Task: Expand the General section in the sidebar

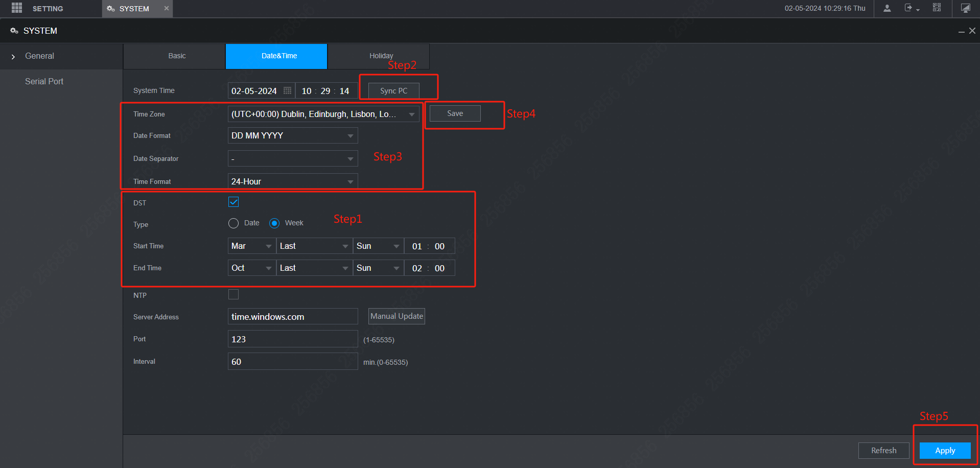Action: (x=13, y=56)
